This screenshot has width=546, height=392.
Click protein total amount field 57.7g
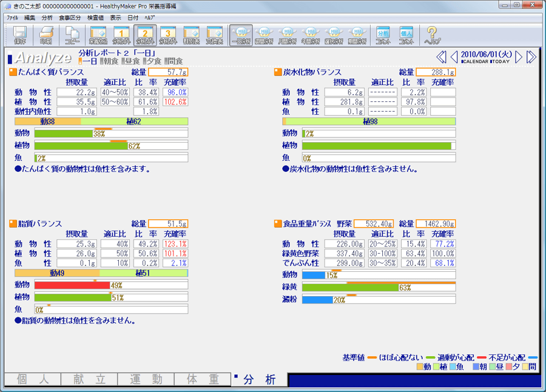click(168, 72)
